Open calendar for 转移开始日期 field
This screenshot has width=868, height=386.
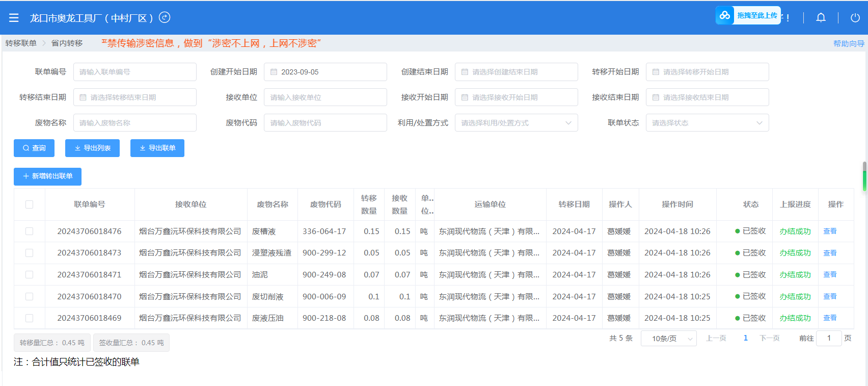coord(656,72)
